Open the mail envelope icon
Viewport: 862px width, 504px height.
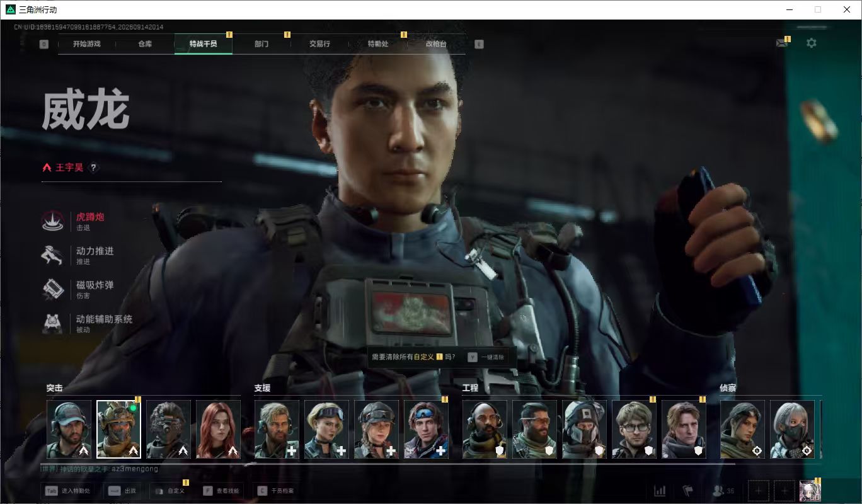click(782, 43)
